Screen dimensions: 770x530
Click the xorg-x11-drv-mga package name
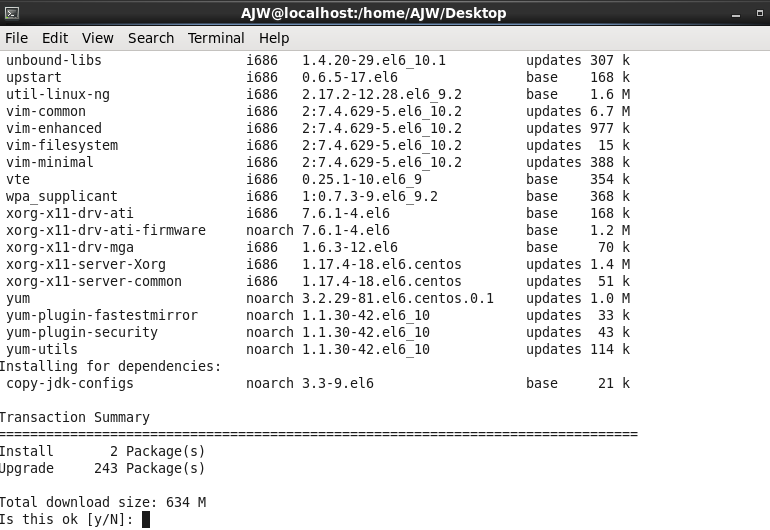(x=70, y=248)
